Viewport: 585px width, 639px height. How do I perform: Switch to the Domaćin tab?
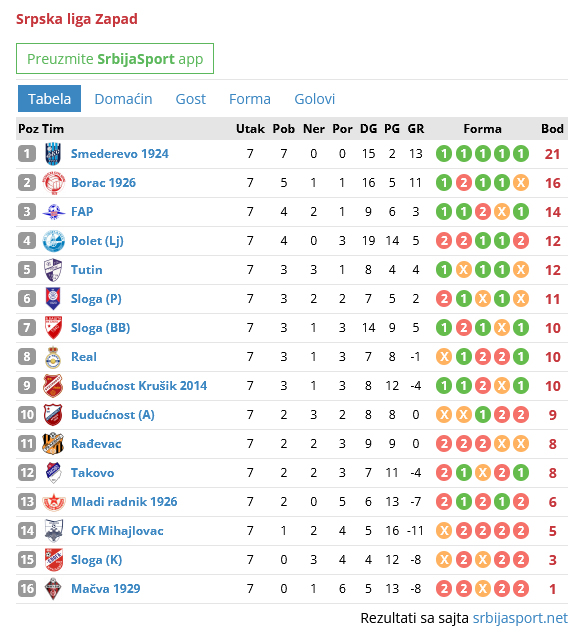coord(123,99)
